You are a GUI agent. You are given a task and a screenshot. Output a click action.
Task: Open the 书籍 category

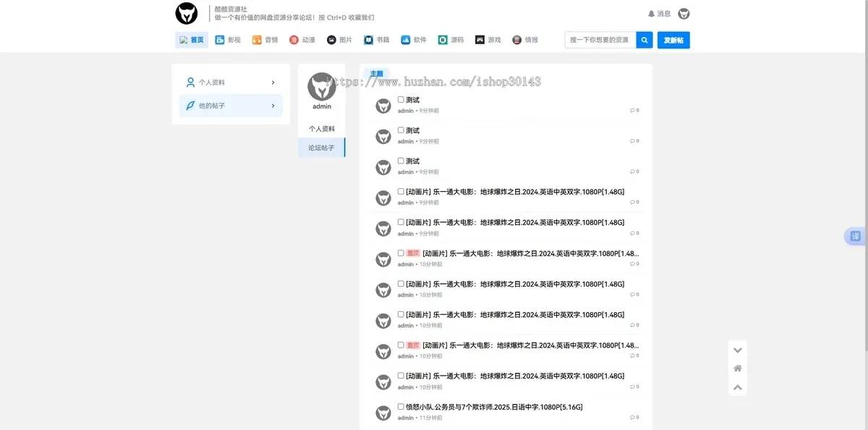(x=377, y=40)
